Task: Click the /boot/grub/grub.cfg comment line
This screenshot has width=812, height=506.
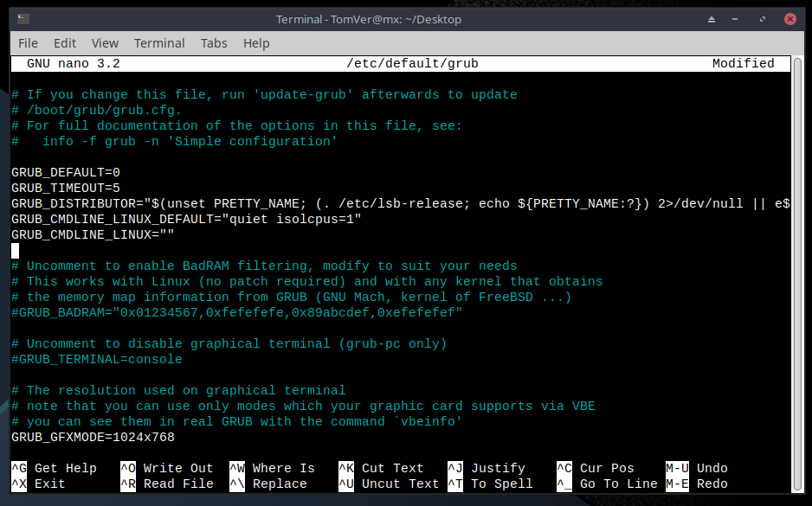Action: [97, 110]
